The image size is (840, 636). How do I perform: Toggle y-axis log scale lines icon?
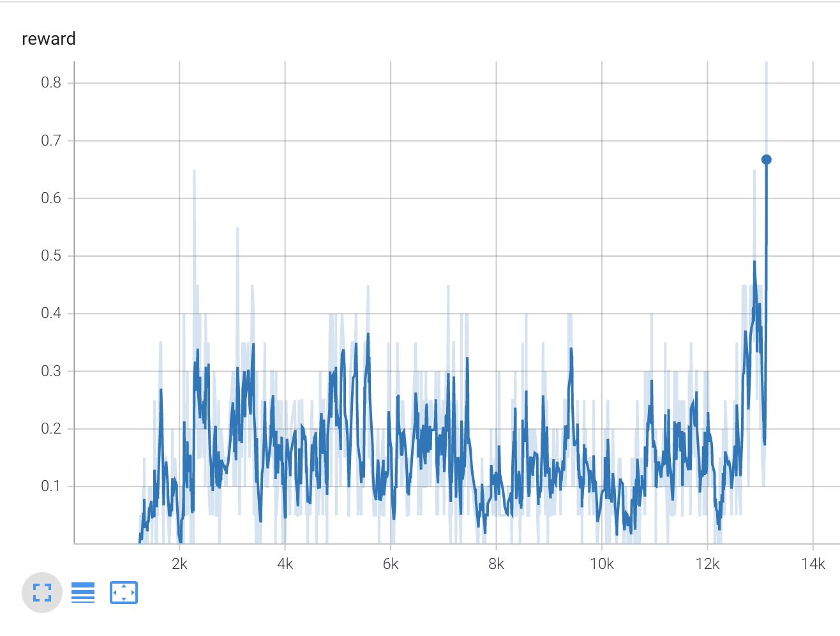(x=83, y=593)
